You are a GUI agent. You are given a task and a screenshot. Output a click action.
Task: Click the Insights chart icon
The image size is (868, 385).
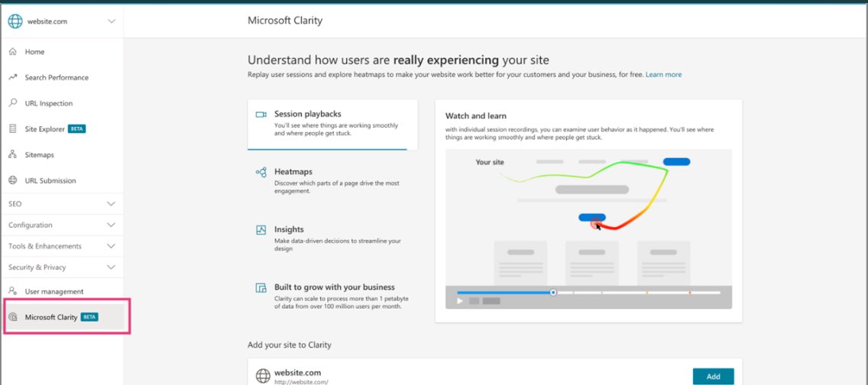(x=261, y=230)
